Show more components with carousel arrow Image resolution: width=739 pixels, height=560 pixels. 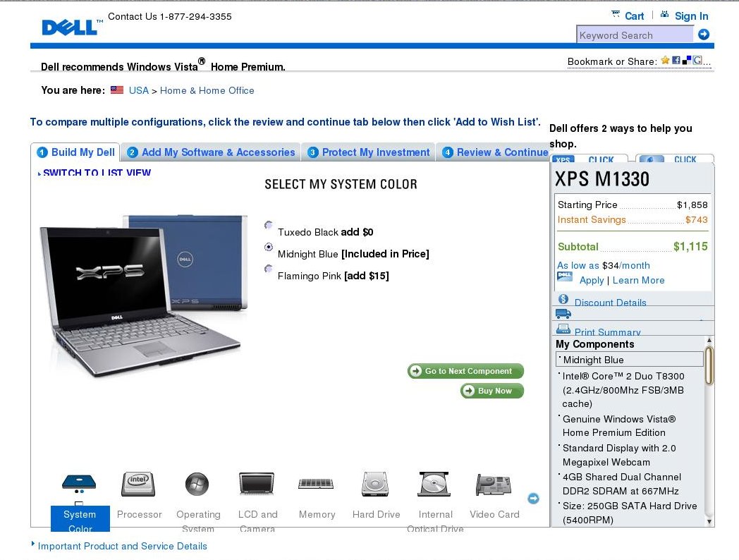(533, 498)
